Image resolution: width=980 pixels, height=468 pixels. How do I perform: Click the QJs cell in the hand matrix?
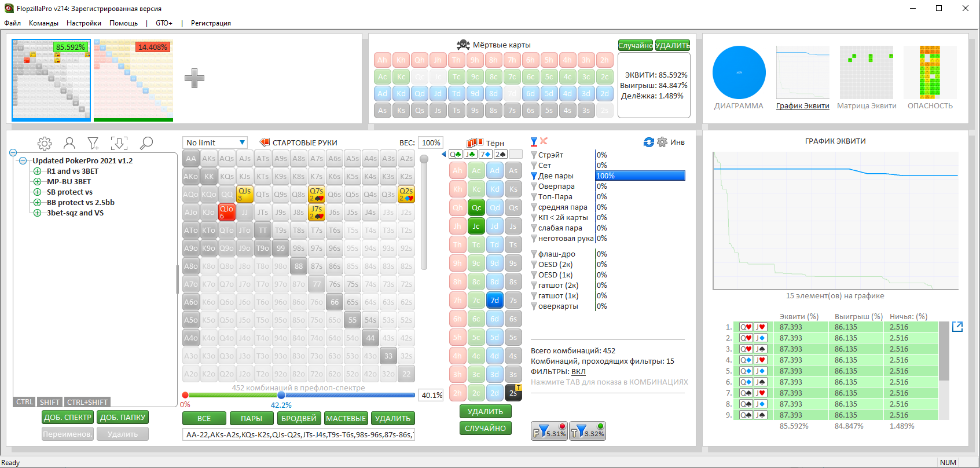[245, 194]
